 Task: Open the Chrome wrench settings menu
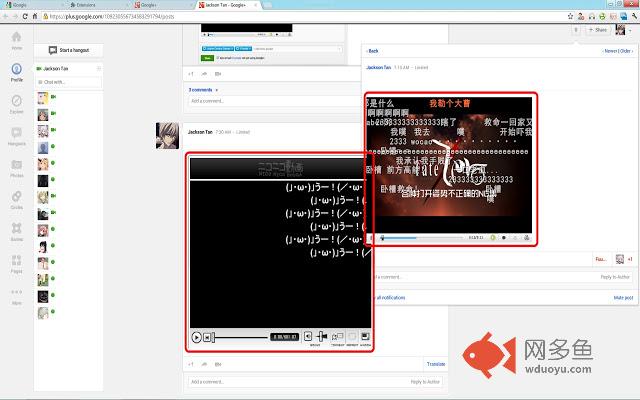(634, 16)
